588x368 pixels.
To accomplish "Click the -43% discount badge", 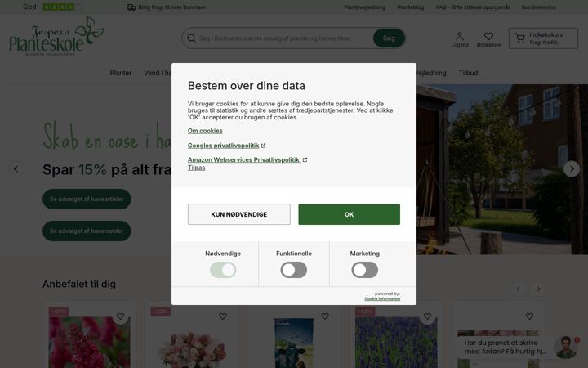I will coord(365,312).
